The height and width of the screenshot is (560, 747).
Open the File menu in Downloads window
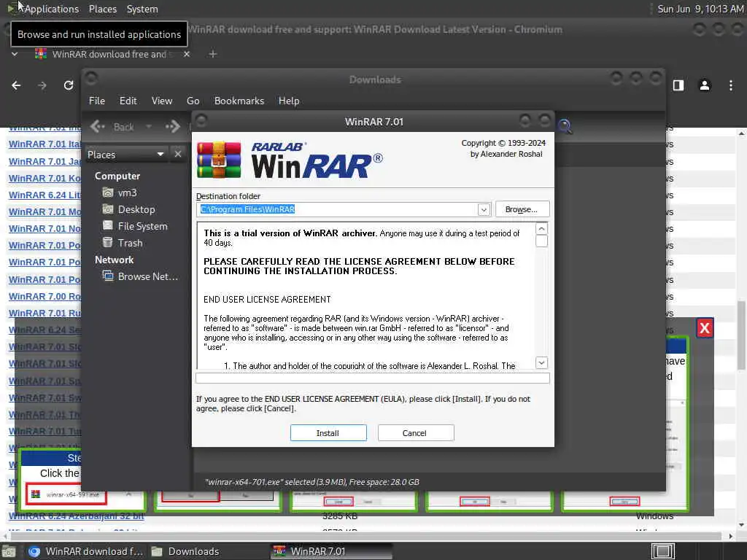tap(97, 101)
